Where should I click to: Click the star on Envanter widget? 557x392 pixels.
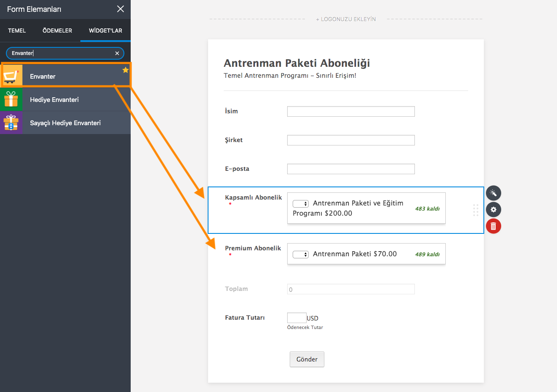coord(125,70)
